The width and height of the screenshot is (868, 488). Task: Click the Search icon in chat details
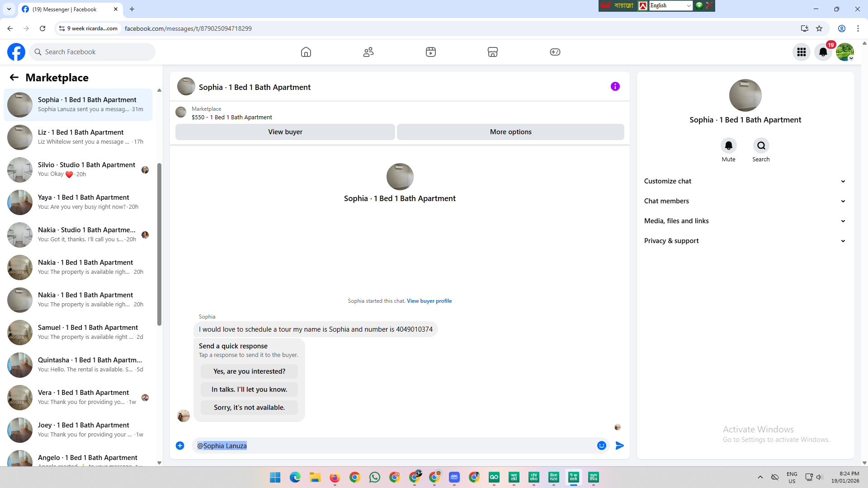761,145
